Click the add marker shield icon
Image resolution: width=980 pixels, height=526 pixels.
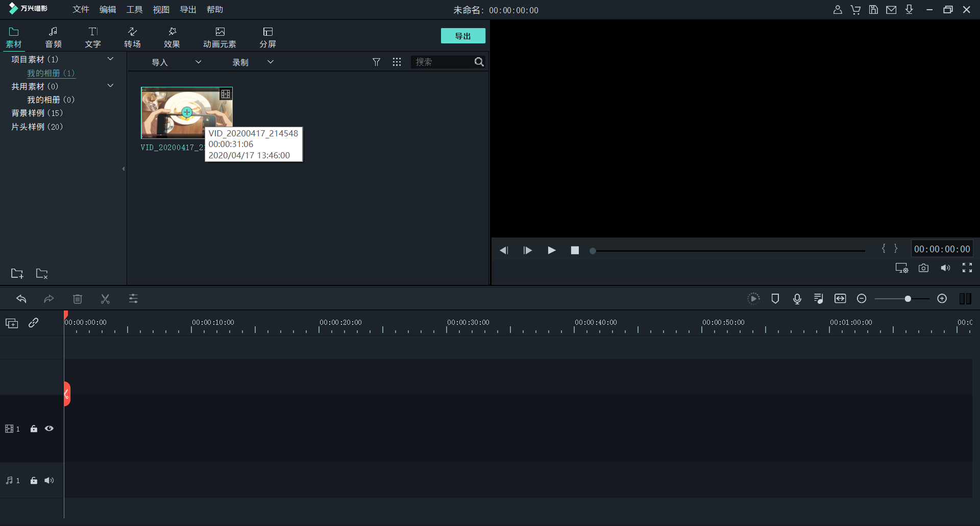(775, 299)
